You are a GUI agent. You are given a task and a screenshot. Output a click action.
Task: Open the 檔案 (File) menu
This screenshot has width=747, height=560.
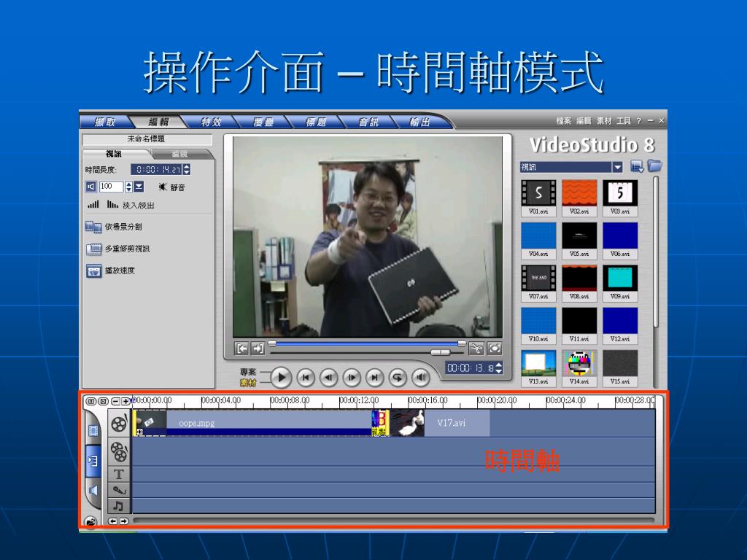(564, 121)
